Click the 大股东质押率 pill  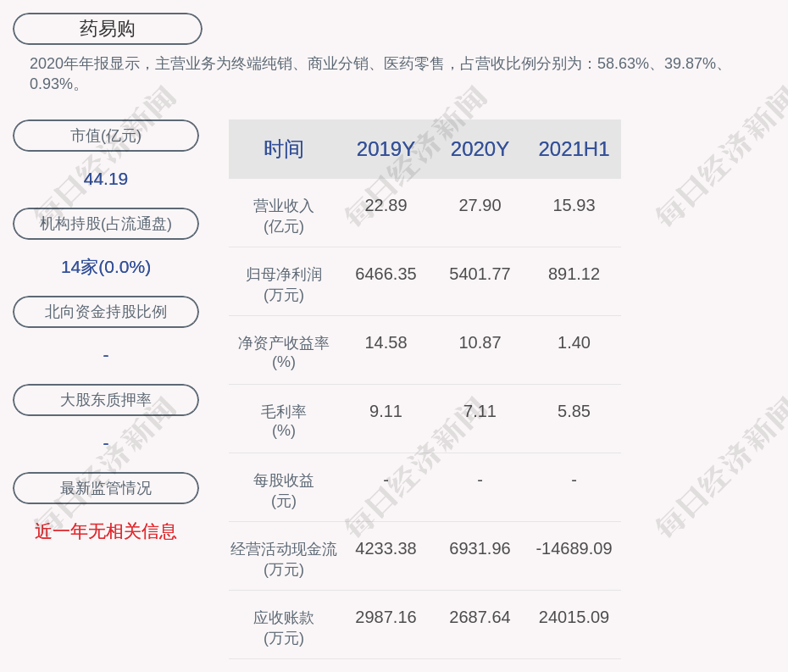tap(106, 400)
